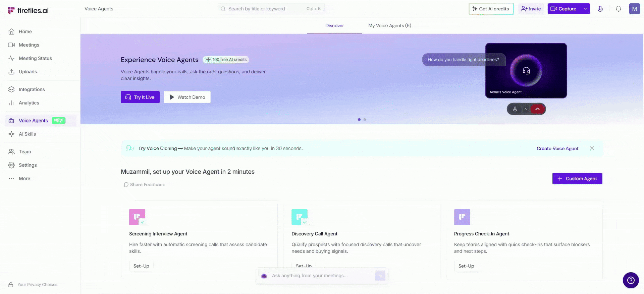Click the Acme's Voice Agent preview card

pos(526,70)
